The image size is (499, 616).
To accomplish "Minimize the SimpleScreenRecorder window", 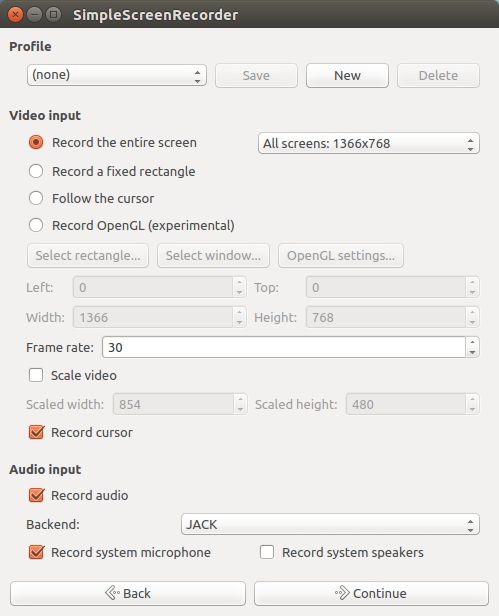I will (x=35, y=15).
